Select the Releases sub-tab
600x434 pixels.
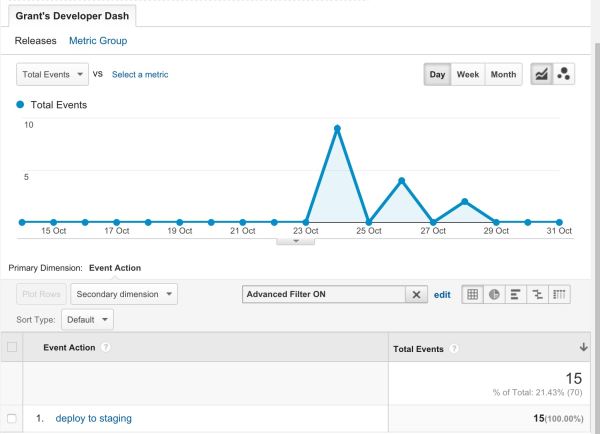(36, 41)
